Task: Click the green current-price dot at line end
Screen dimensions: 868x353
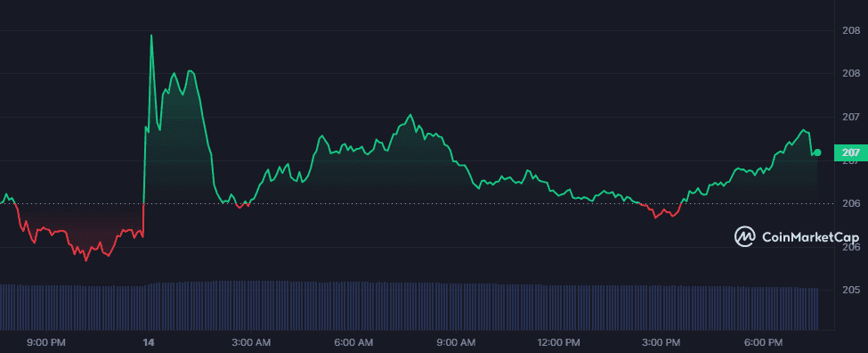Action: pyautogui.click(x=817, y=152)
